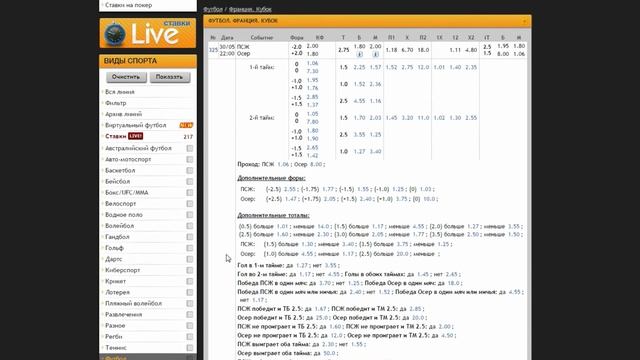
Task: Tick the Теннис checkbox
Action: (x=190, y=348)
